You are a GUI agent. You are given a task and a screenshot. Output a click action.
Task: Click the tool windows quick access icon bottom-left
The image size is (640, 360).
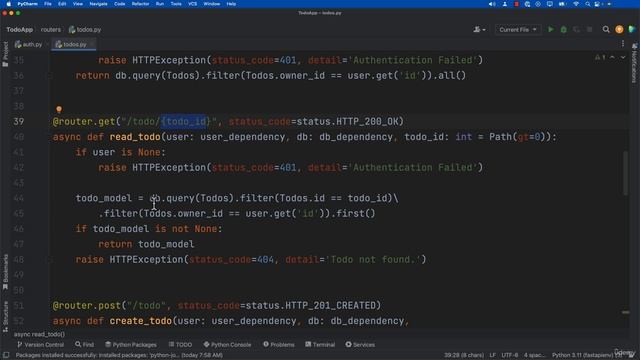point(6,355)
